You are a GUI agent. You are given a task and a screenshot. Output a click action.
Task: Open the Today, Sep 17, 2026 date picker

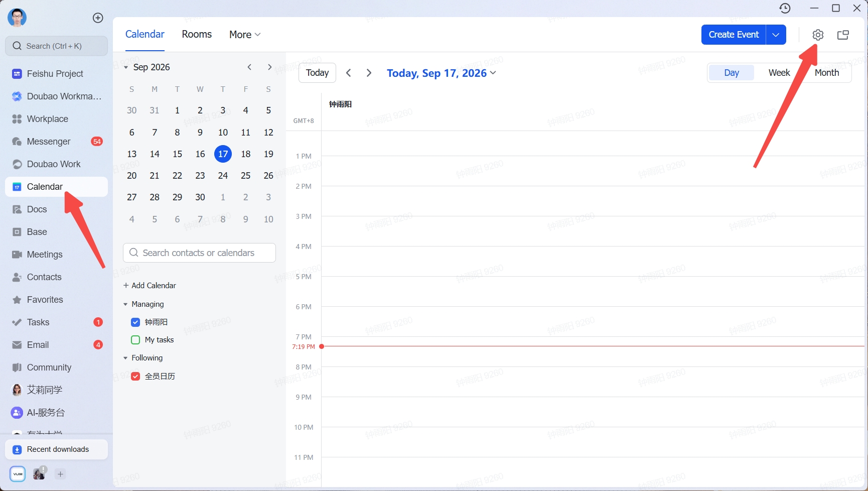pyautogui.click(x=442, y=73)
